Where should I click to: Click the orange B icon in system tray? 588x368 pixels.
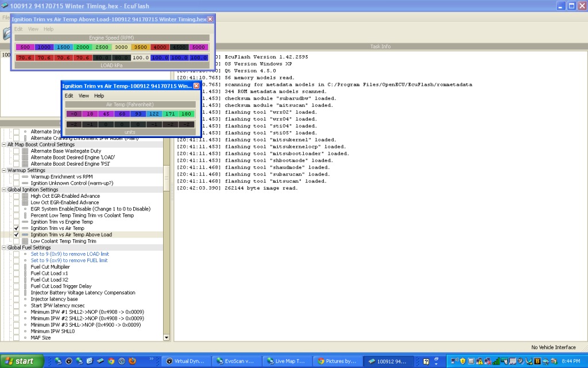[537, 361]
